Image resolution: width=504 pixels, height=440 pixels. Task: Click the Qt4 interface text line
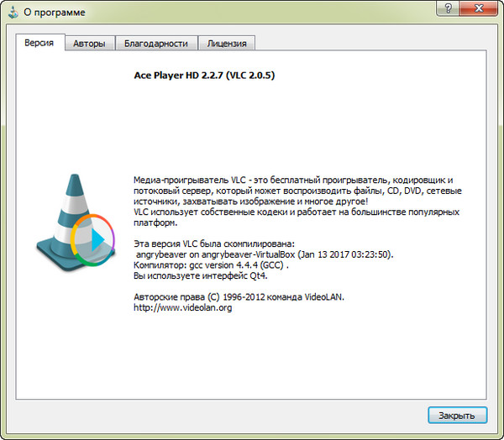click(x=198, y=275)
